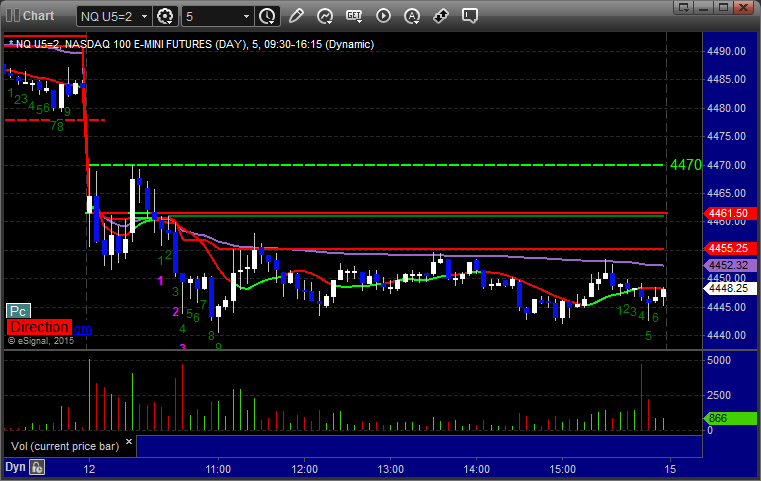The width and height of the screenshot is (761, 481).
Task: Click the 4490.00 price axis label
Action: (727, 51)
